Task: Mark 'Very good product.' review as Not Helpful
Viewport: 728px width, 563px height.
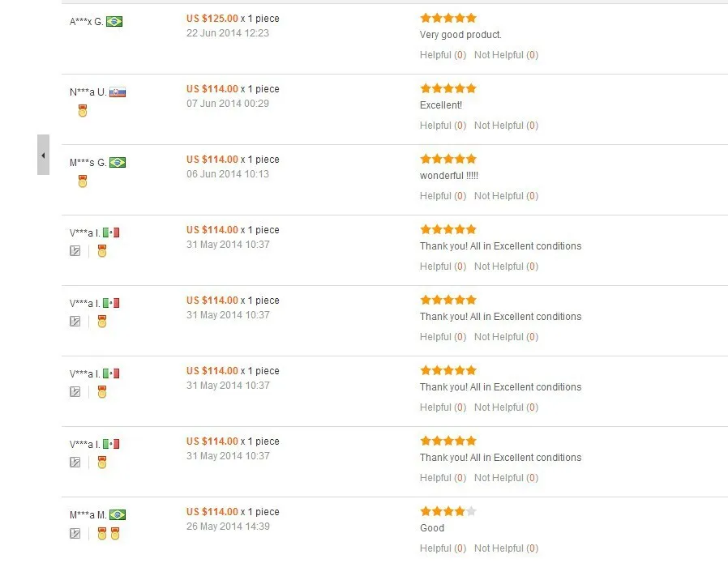Action: click(x=506, y=55)
